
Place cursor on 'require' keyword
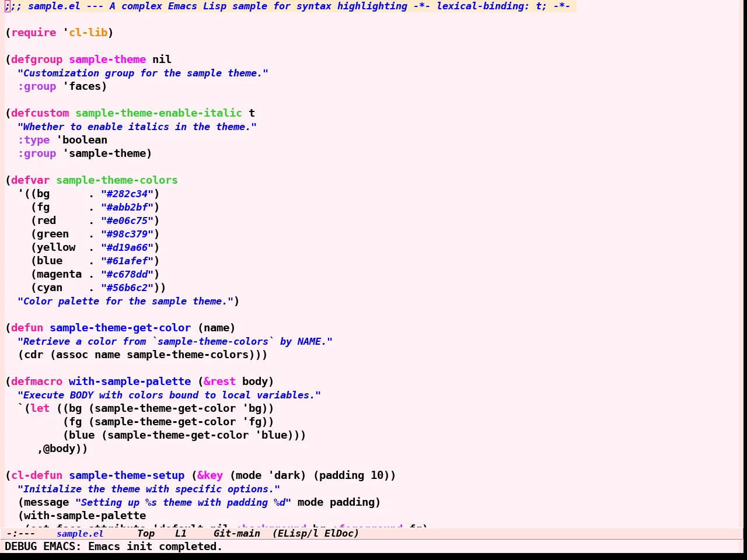click(x=34, y=33)
